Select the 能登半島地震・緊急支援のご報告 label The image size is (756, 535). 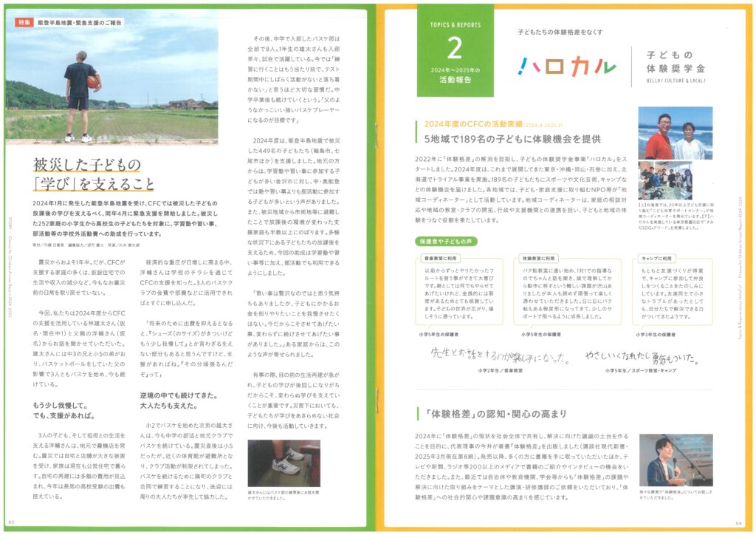[x=80, y=23]
